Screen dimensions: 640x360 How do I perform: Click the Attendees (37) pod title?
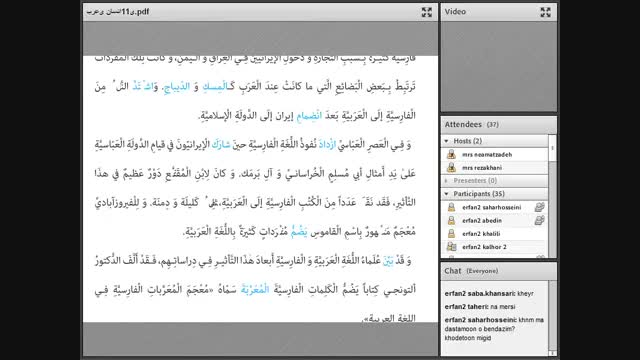tap(471, 124)
